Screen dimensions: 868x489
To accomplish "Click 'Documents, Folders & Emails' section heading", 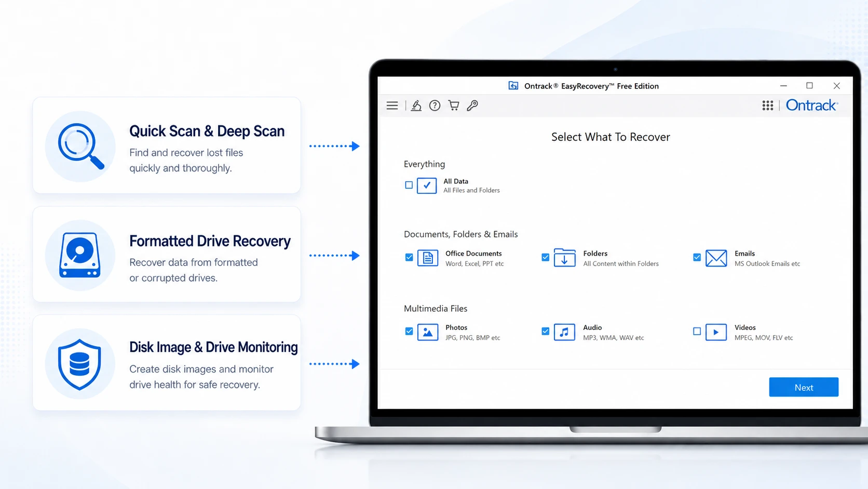I will pos(461,234).
